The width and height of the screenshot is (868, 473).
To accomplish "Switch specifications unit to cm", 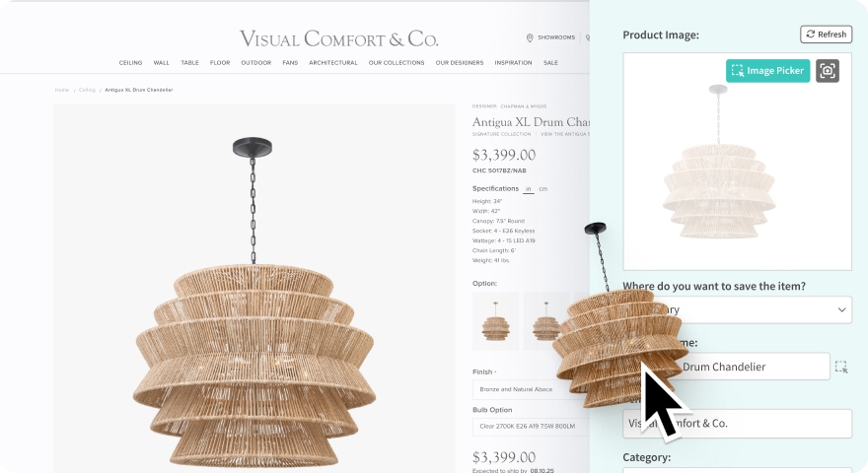I will (543, 188).
